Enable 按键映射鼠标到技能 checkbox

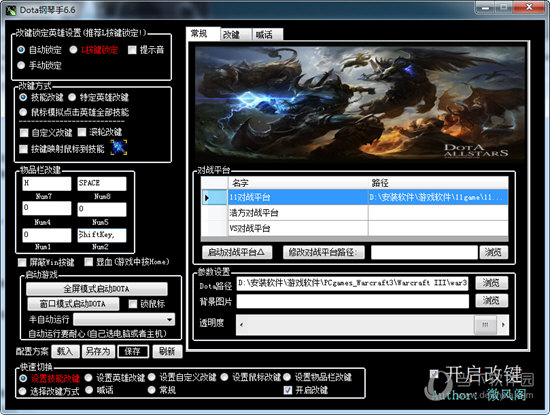[23, 149]
